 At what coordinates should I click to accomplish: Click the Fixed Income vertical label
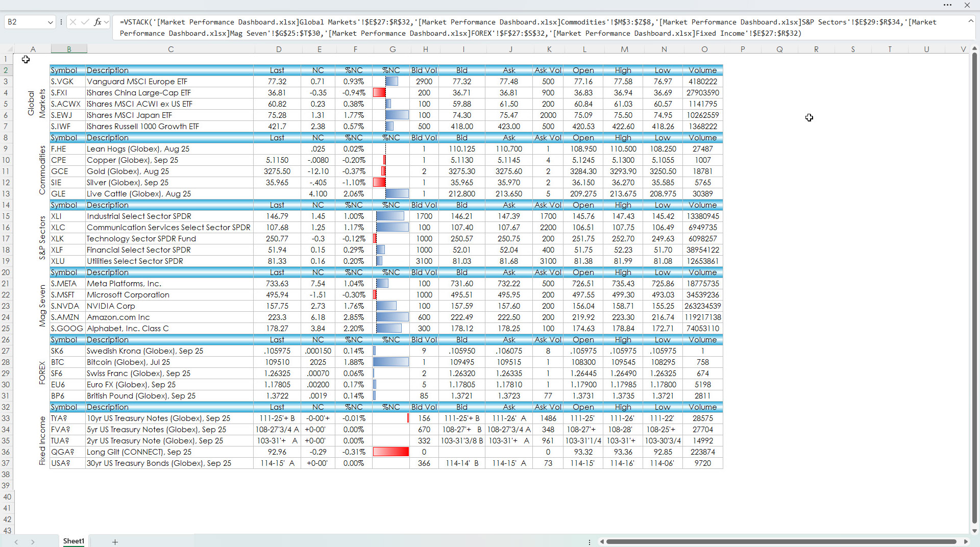click(x=42, y=441)
